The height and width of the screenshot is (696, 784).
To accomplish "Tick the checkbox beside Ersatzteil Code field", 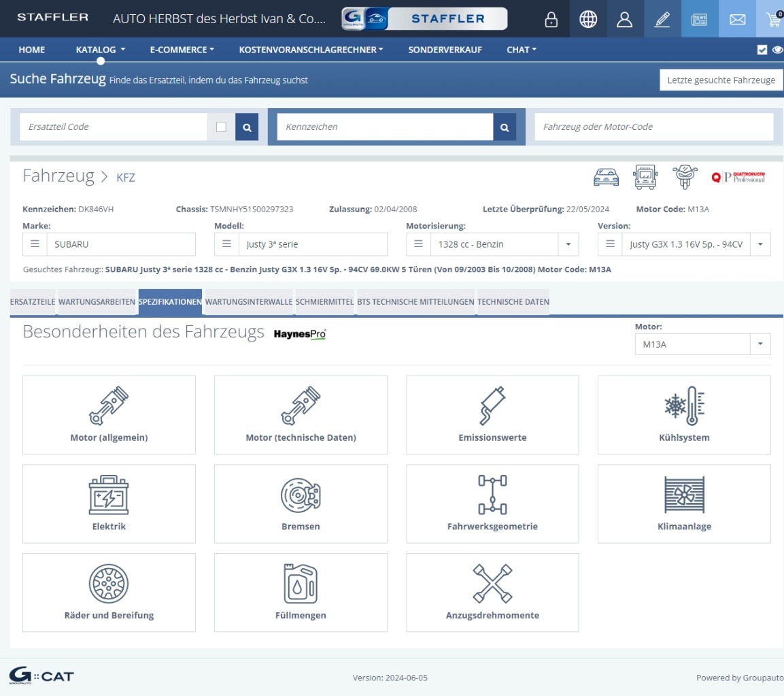I will coord(221,127).
